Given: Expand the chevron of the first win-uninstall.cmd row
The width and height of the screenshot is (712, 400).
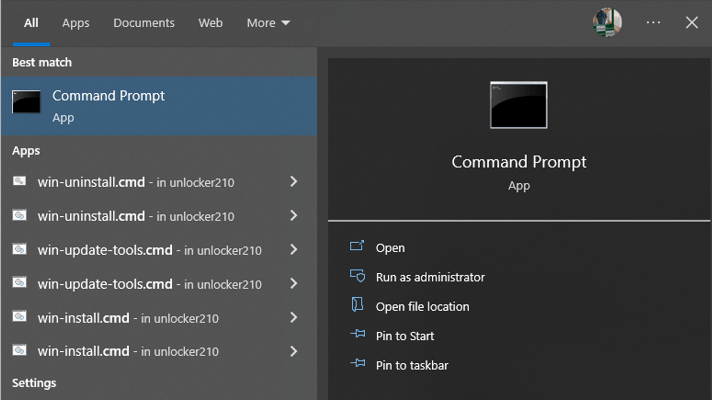Looking at the screenshot, I should tap(294, 182).
